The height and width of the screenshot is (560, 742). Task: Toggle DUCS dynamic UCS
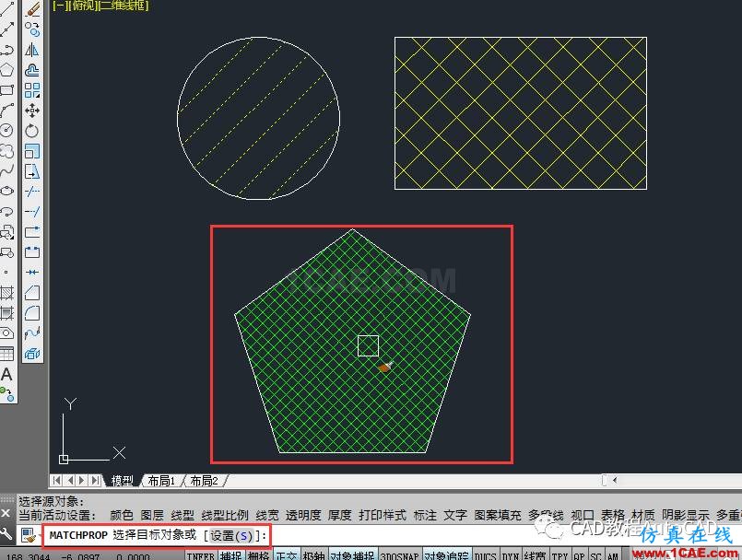pos(485,555)
